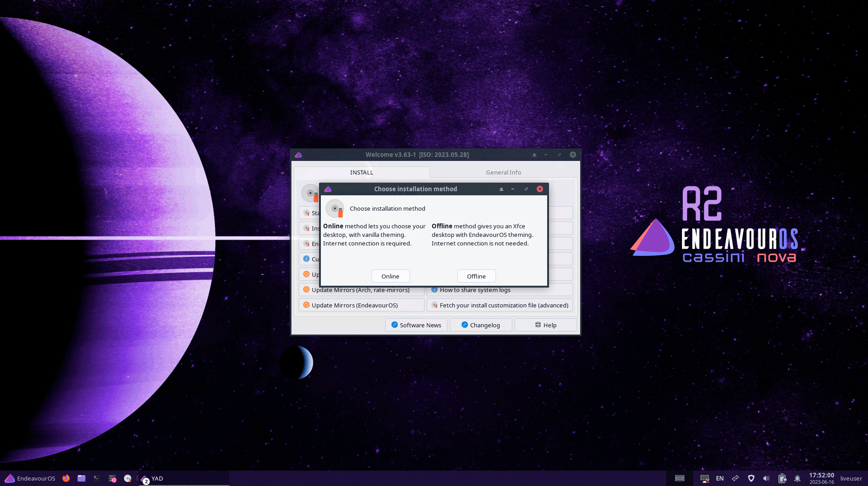This screenshot has width=868, height=486.
Task: Maximize the Welcome window
Action: pyautogui.click(x=559, y=155)
